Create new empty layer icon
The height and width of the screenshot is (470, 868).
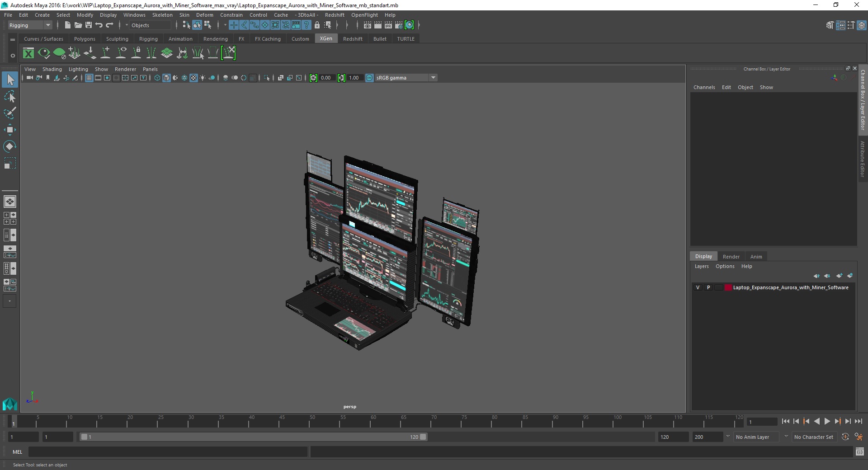tap(839, 276)
